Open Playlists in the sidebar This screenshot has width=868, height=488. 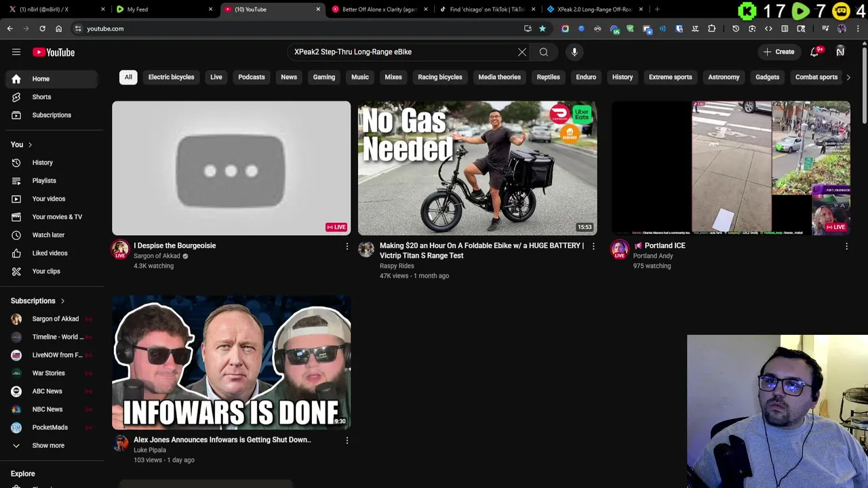coord(53,181)
